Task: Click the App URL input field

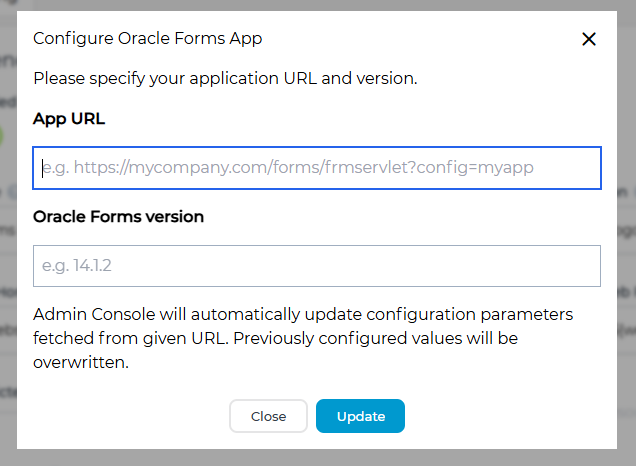Action: pyautogui.click(x=317, y=168)
